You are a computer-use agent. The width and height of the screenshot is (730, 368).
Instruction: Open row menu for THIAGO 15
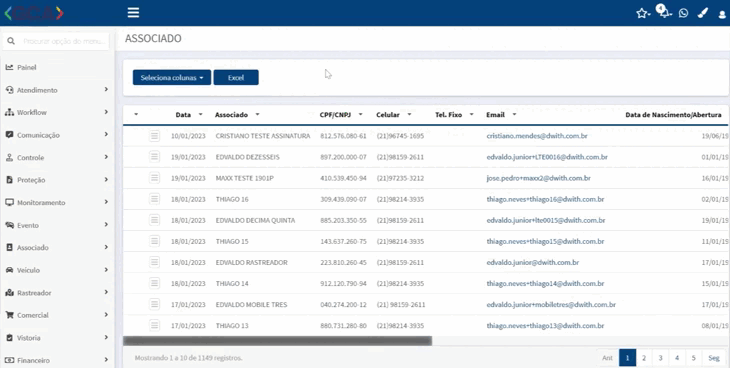pyautogui.click(x=155, y=241)
